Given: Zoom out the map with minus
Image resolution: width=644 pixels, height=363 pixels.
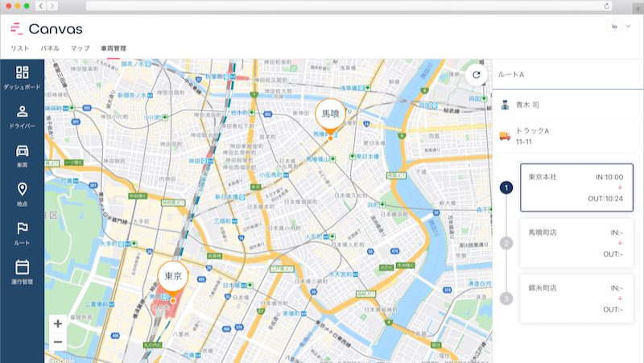Looking at the screenshot, I should coord(58,342).
